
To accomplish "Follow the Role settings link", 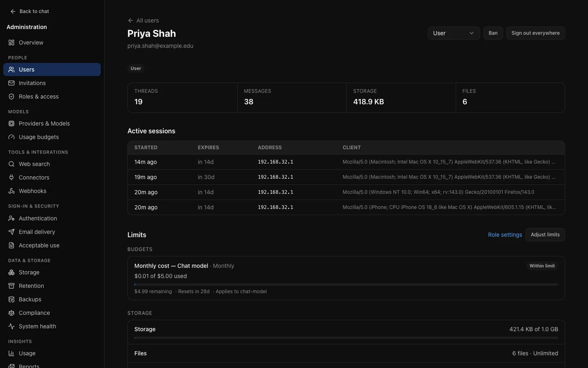I will tap(505, 235).
